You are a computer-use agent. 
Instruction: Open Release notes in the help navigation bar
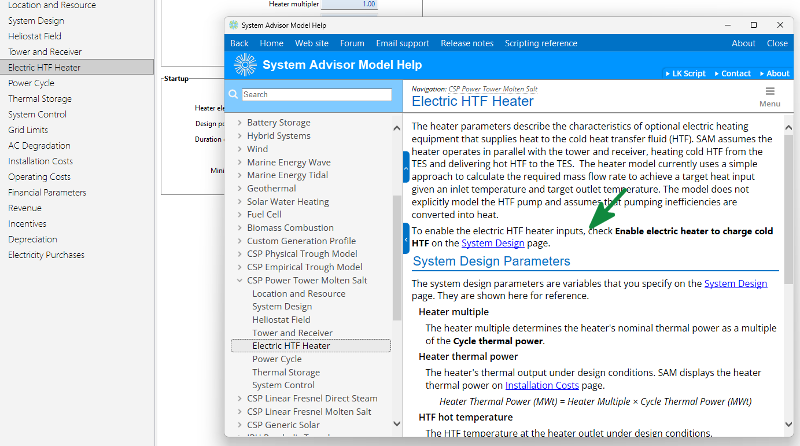(467, 43)
